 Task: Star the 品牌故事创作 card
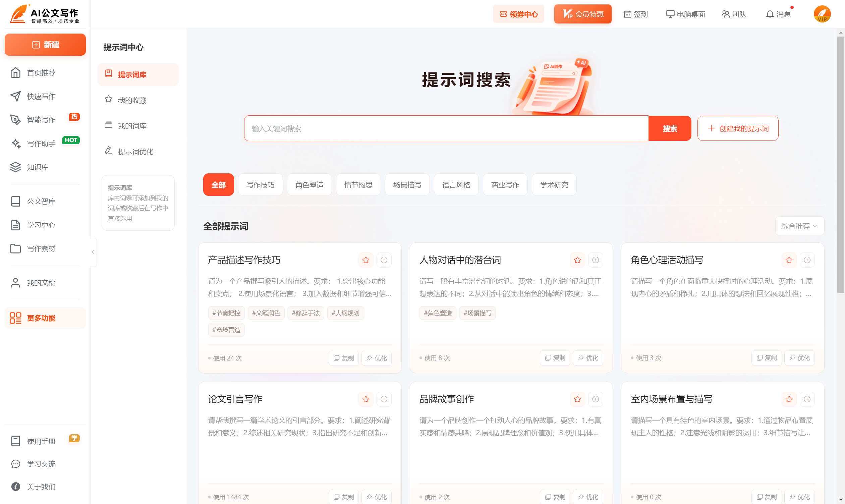click(577, 399)
